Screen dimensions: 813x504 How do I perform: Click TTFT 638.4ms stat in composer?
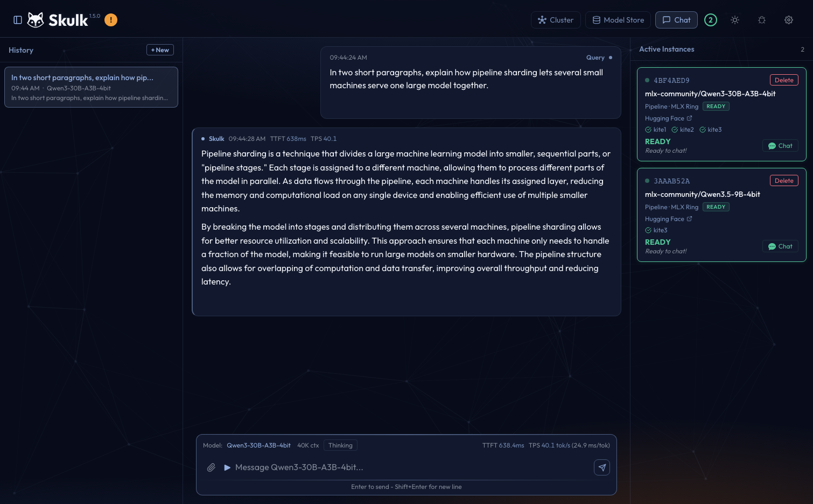click(x=503, y=445)
